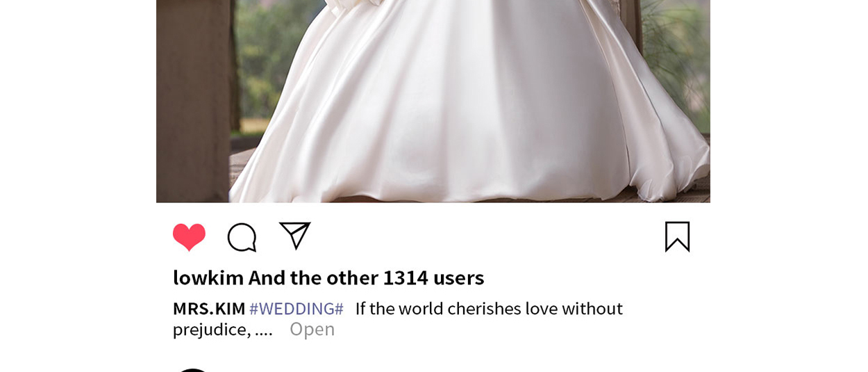The image size is (868, 372).
Task: Click the truncated caption ellipsis after prejudice
Action: (x=264, y=331)
